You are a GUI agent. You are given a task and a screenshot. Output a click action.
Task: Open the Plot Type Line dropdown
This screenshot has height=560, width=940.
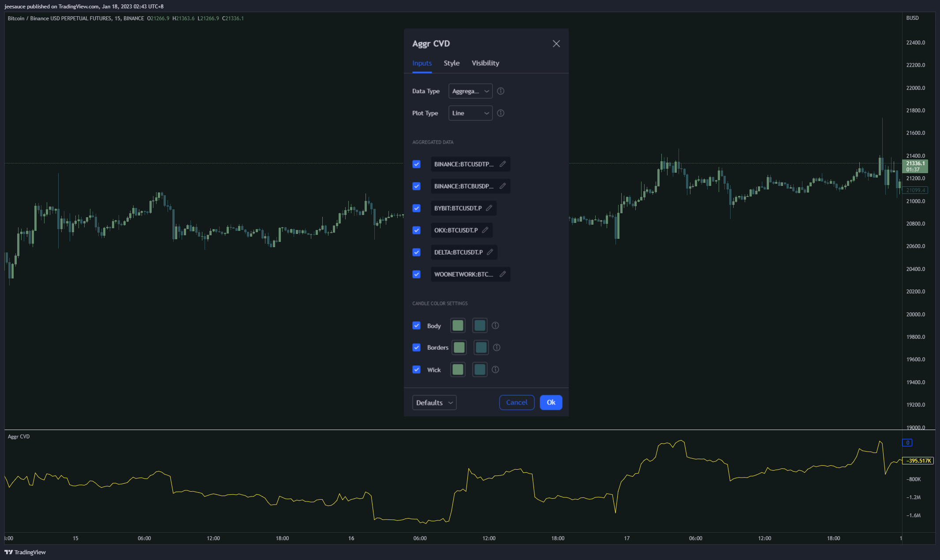[x=470, y=113]
